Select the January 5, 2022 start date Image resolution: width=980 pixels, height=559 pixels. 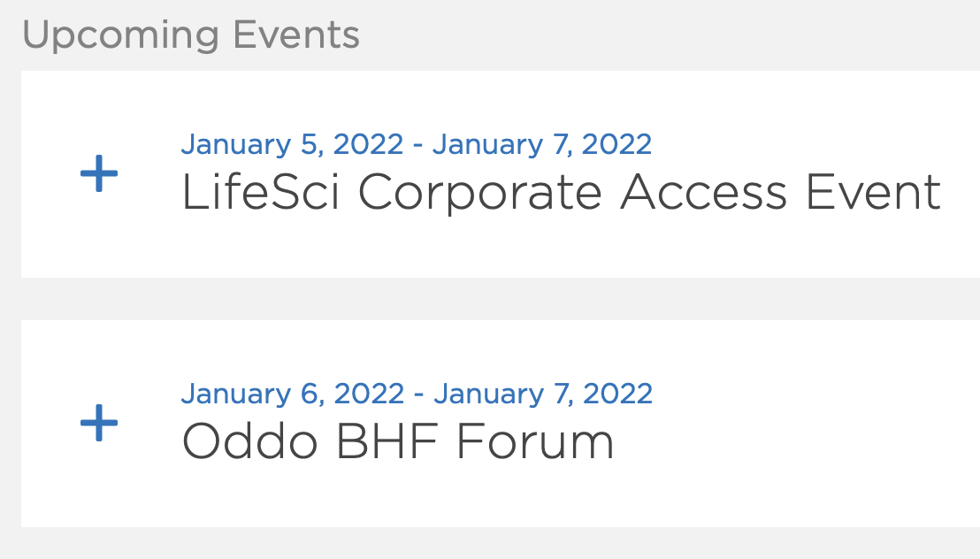point(292,143)
